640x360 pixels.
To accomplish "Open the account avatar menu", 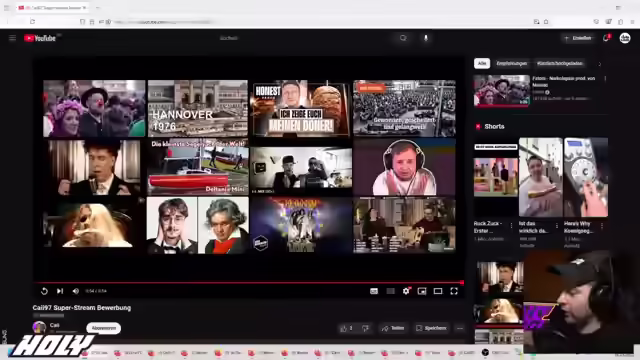I will [x=625, y=38].
